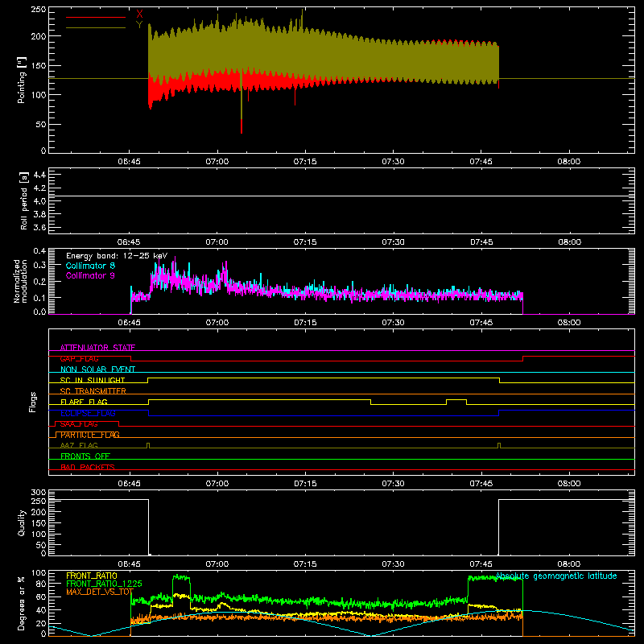Click the olive Y legend line sample

96,27
